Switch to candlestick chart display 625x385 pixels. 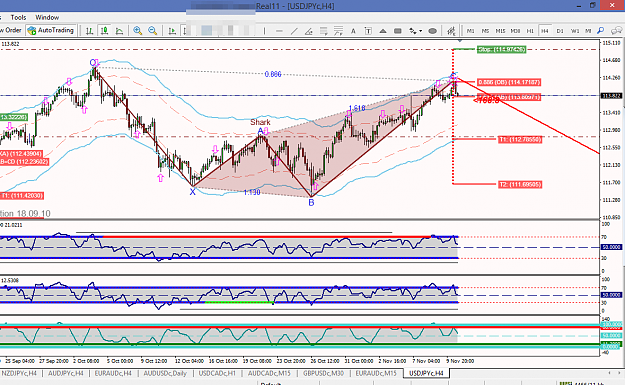104,31
